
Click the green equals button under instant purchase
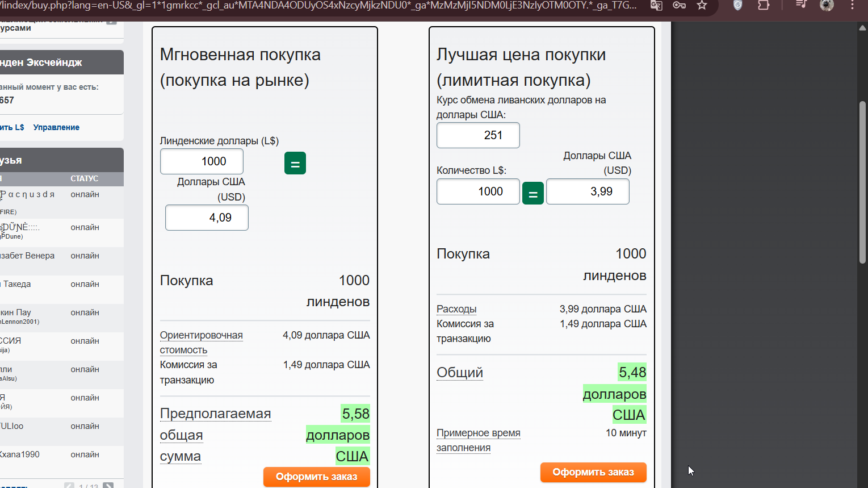click(295, 163)
